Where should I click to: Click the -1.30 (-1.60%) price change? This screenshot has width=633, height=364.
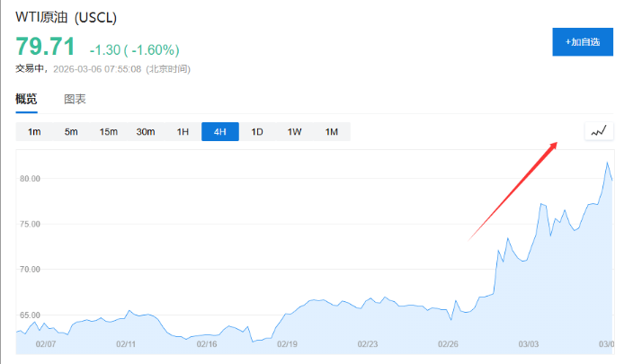[134, 49]
